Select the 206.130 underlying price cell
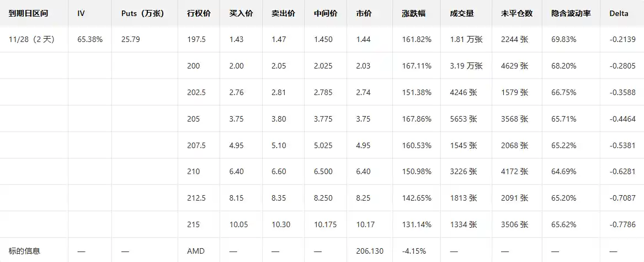Image resolution: width=644 pixels, height=262 pixels. pos(370,251)
